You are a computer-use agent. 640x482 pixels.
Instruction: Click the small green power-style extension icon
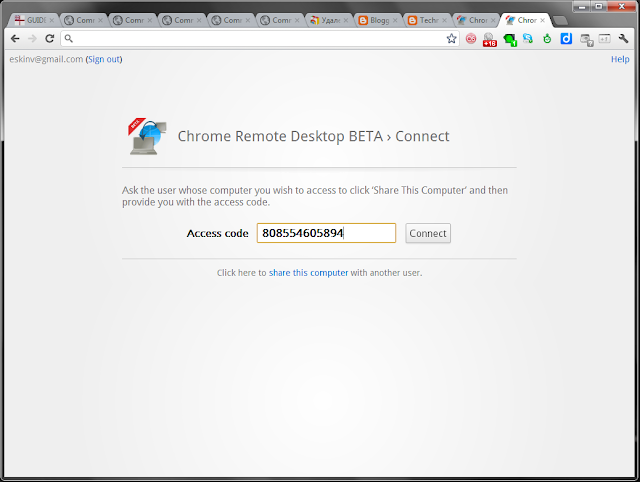click(x=547, y=38)
